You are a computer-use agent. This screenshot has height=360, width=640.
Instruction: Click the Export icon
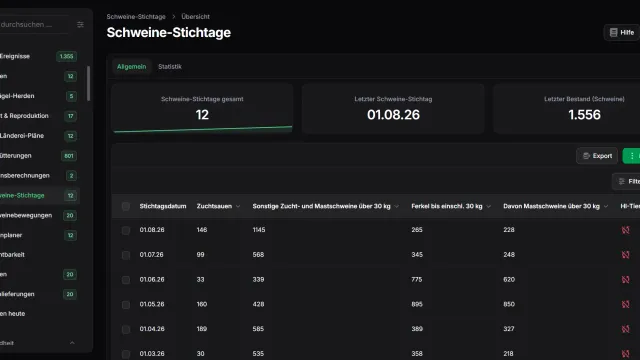pos(587,156)
